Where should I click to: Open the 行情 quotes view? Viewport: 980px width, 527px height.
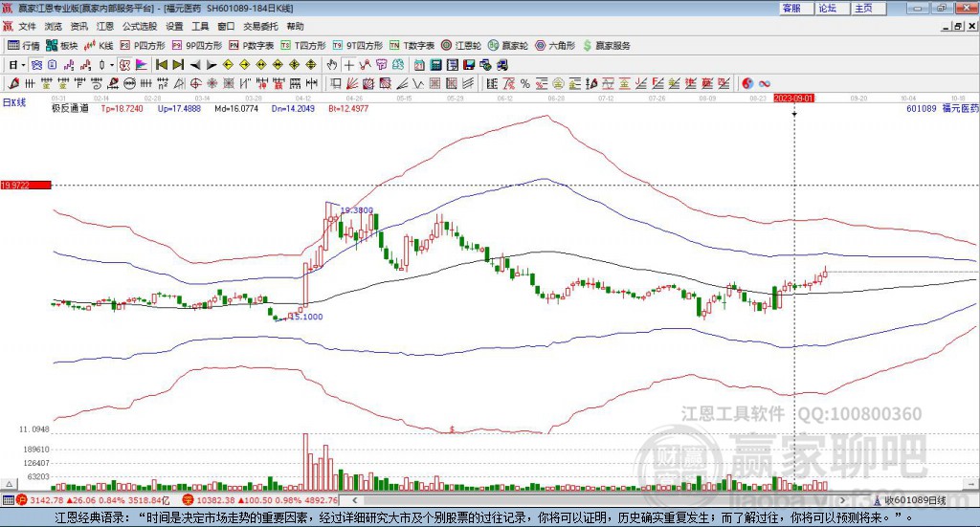(x=23, y=46)
